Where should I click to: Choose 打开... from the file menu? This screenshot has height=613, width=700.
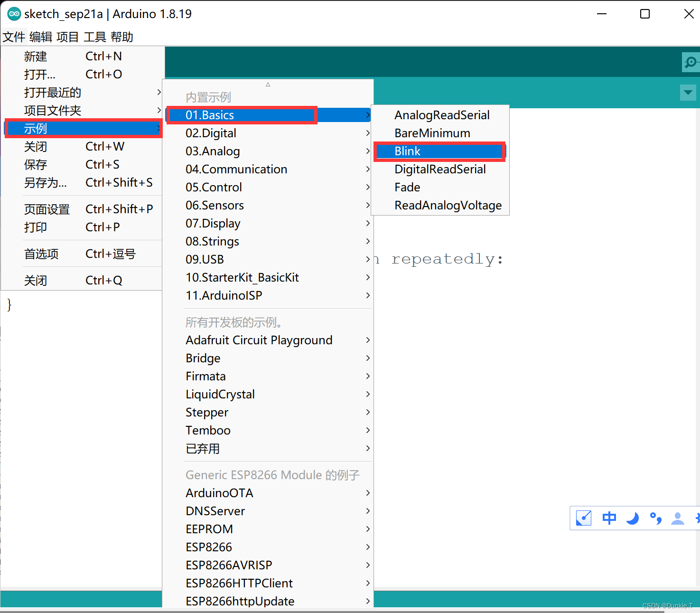pos(83,74)
